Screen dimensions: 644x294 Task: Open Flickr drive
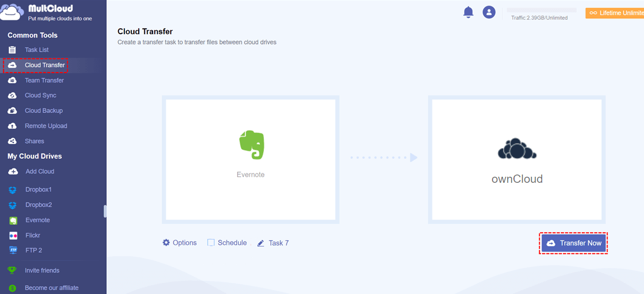tap(33, 235)
